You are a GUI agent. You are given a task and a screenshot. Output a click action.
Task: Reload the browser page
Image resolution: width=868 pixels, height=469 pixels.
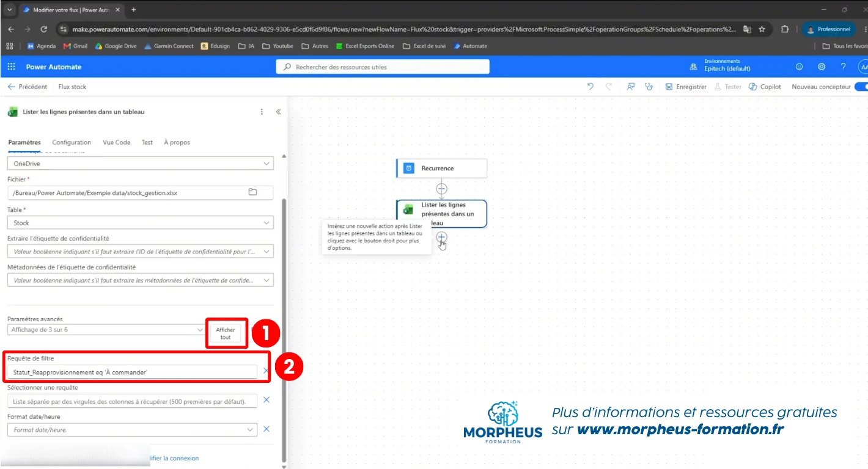[43, 29]
